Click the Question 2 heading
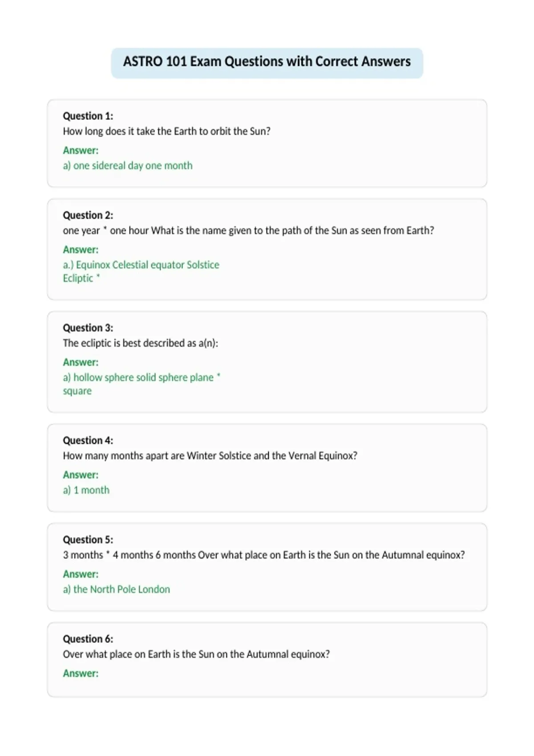This screenshot has height=756, width=534. [88, 215]
